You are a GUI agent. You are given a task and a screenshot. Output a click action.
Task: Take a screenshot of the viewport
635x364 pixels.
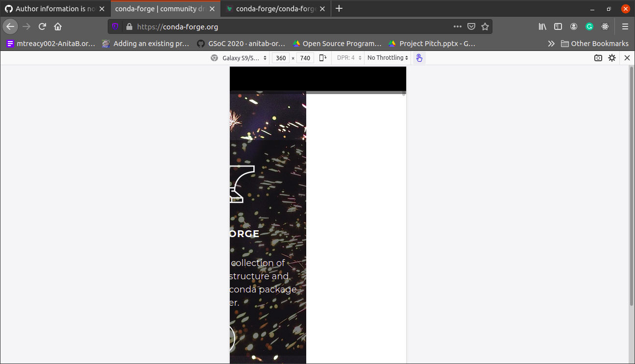tap(598, 58)
